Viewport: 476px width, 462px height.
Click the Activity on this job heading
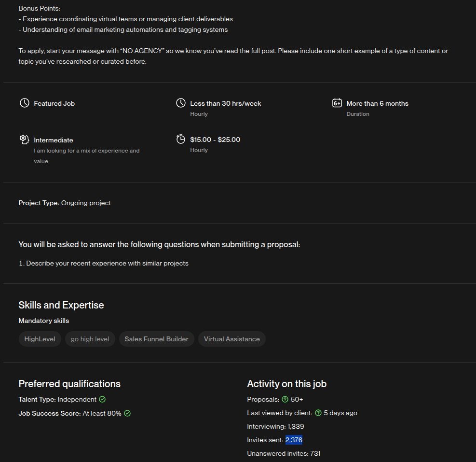pyautogui.click(x=286, y=384)
